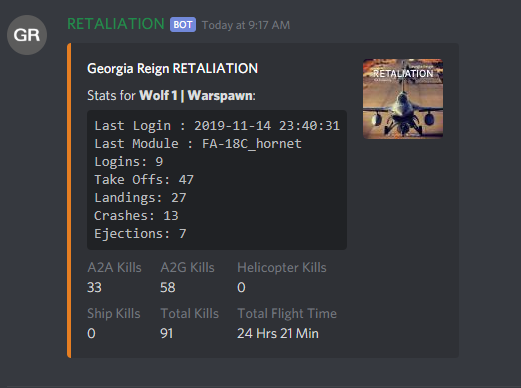This screenshot has height=388, width=521.
Task: Open the RETALIATION jet thumbnail image
Action: point(403,99)
